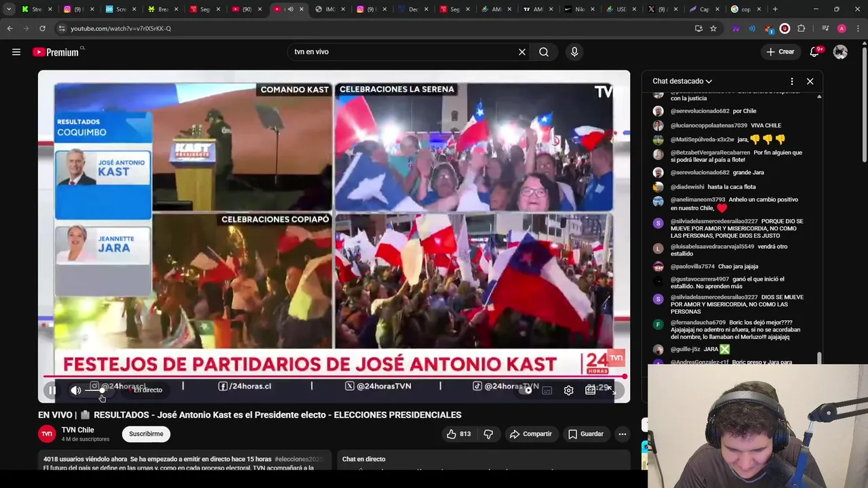This screenshot has height=488, width=868.
Task: Open the #elecciones2025 hashtag link
Action: pyautogui.click(x=298, y=459)
